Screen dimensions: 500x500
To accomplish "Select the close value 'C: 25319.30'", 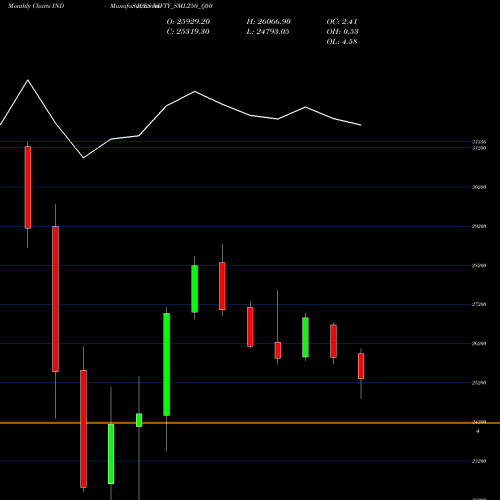I will coord(188,32).
